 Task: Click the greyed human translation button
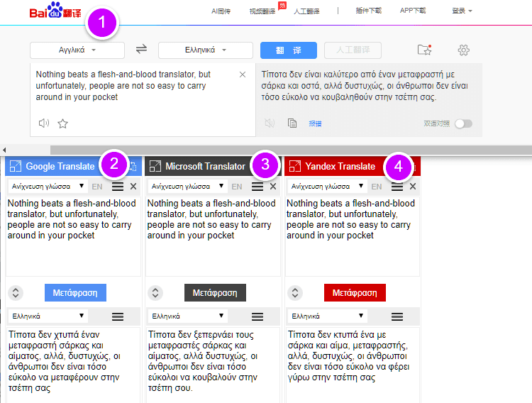pos(353,50)
